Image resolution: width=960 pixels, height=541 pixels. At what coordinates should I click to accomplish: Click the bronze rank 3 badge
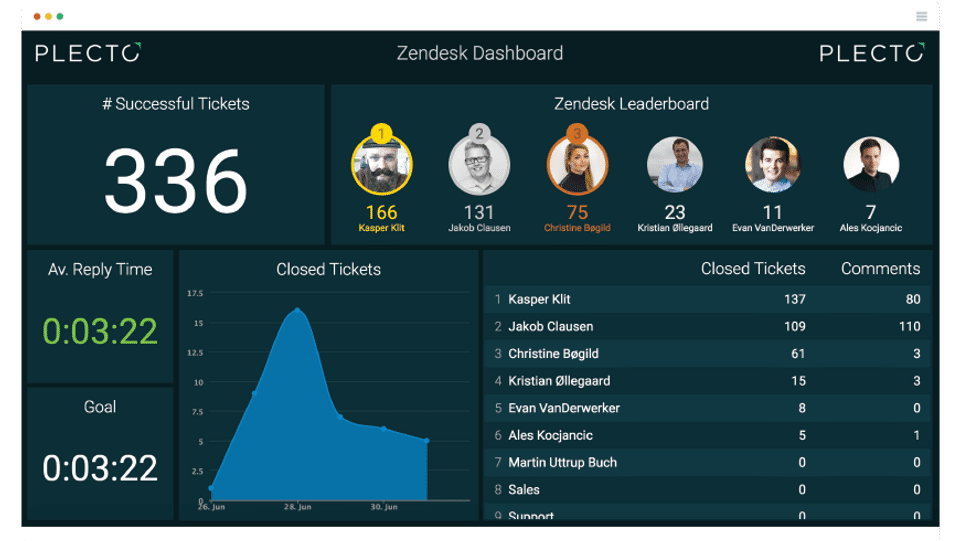click(x=577, y=133)
